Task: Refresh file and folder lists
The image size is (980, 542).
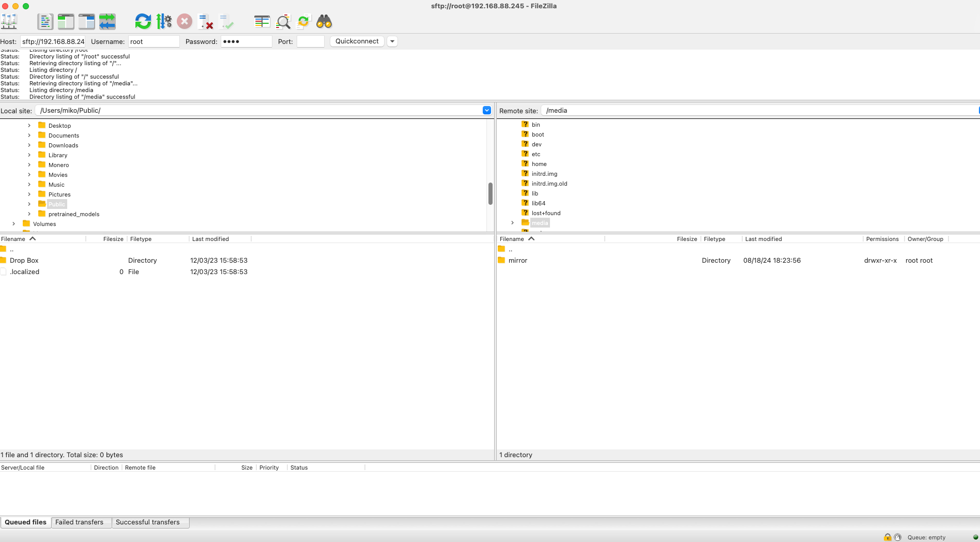Action: click(143, 22)
